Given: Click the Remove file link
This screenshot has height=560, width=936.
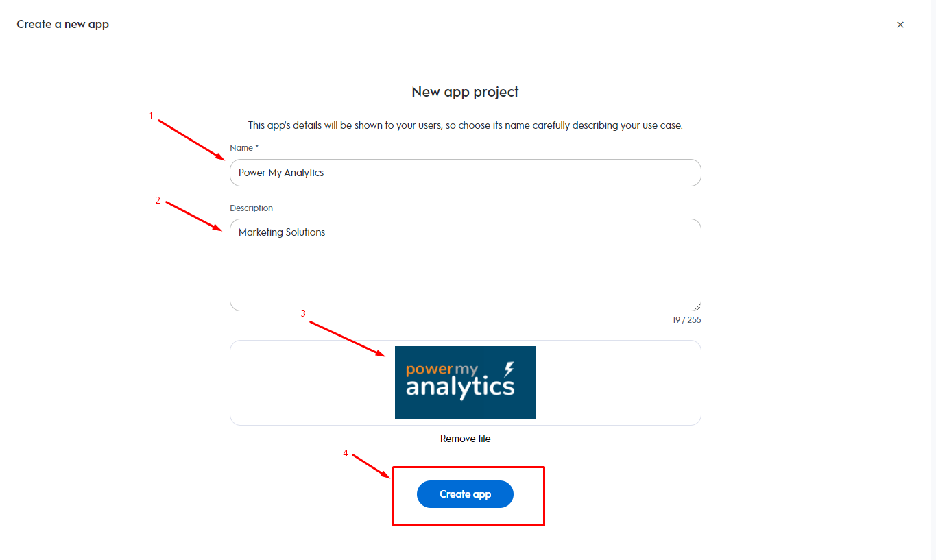Looking at the screenshot, I should (465, 439).
